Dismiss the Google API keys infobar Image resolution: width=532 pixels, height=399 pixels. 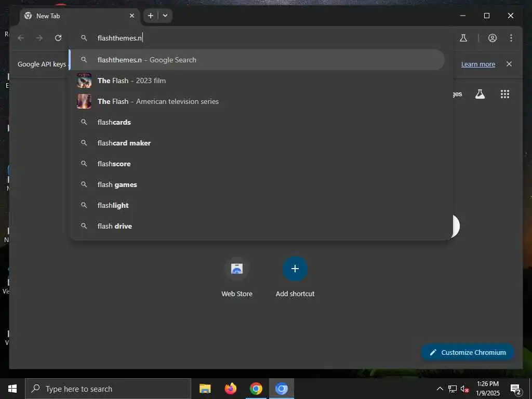(509, 64)
